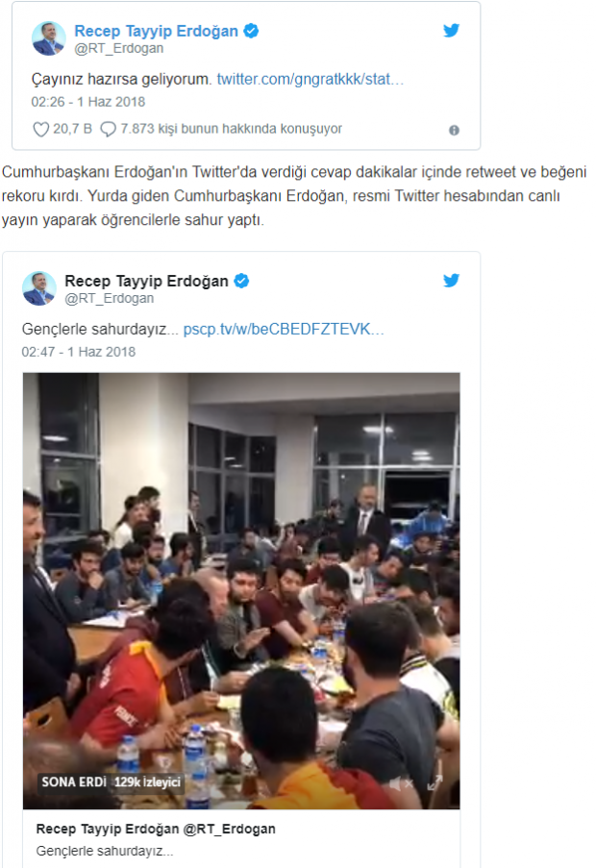
Task: Open second tweet's profile avatar
Action: coord(38,287)
